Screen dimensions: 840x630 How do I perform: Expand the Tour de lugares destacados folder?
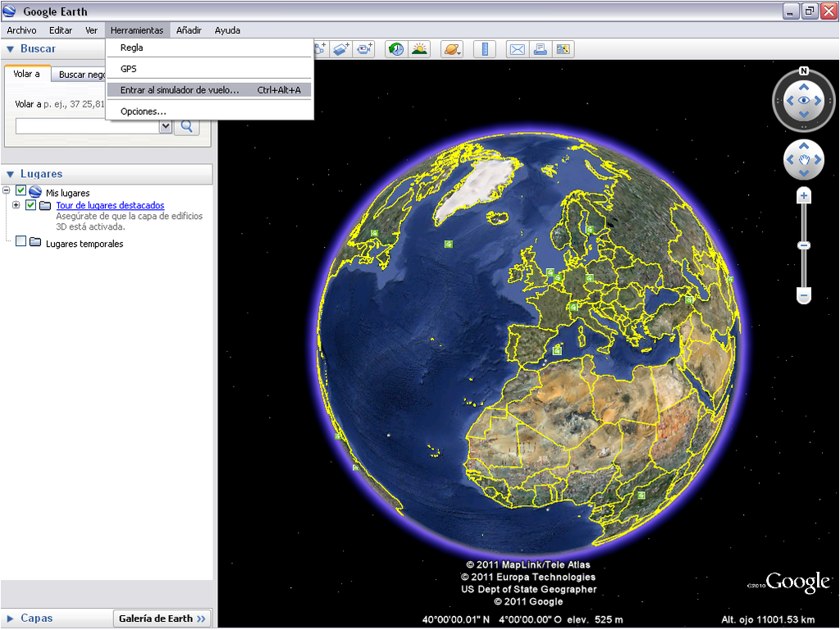tap(16, 205)
